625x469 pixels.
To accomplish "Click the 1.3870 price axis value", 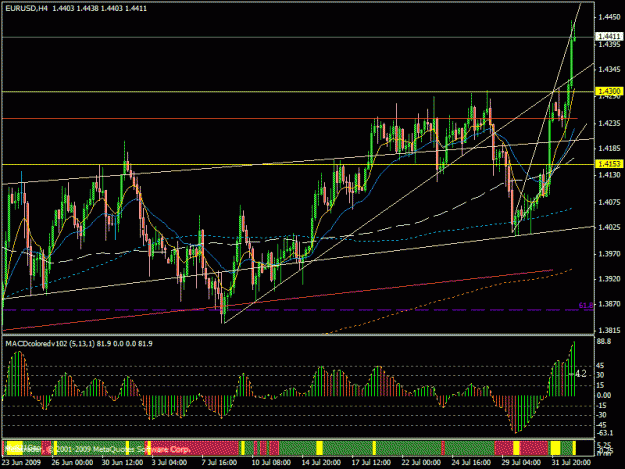I will (609, 304).
